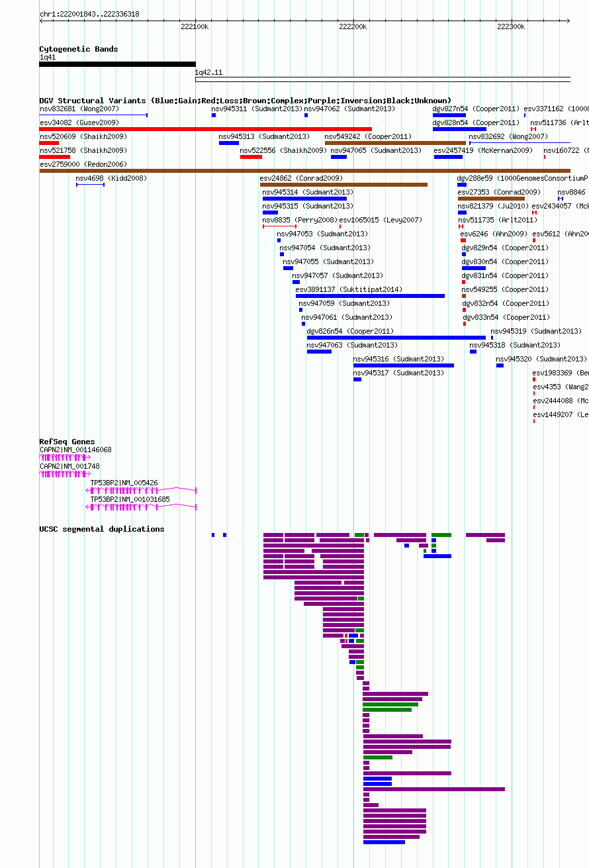Select variant esv2457419 (McKernan2009)
This screenshot has width=589, height=868.
[x=483, y=150]
